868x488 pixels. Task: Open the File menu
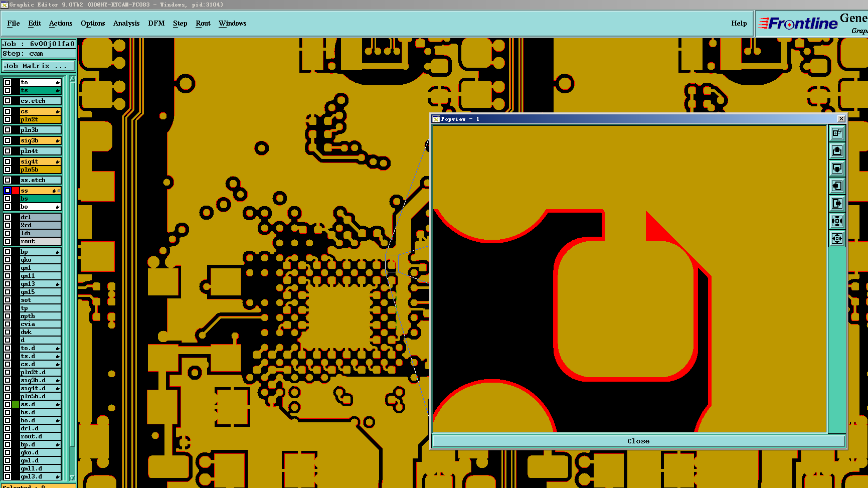[x=14, y=23]
